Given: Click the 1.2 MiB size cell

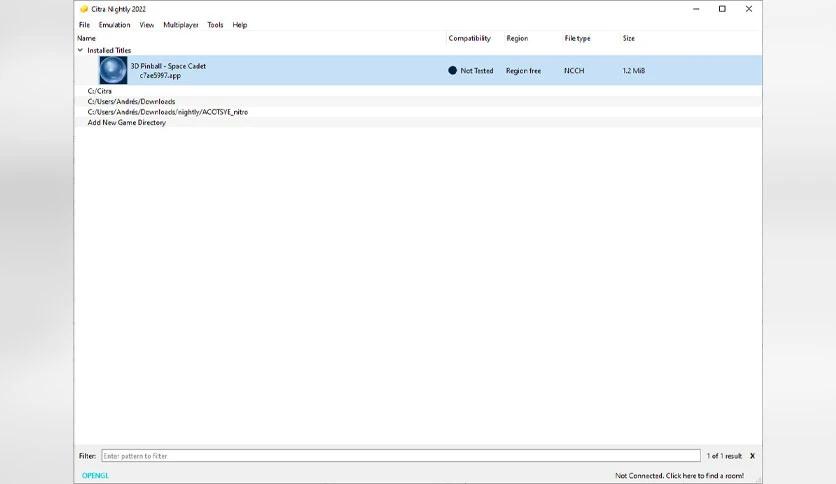Looking at the screenshot, I should click(633, 70).
